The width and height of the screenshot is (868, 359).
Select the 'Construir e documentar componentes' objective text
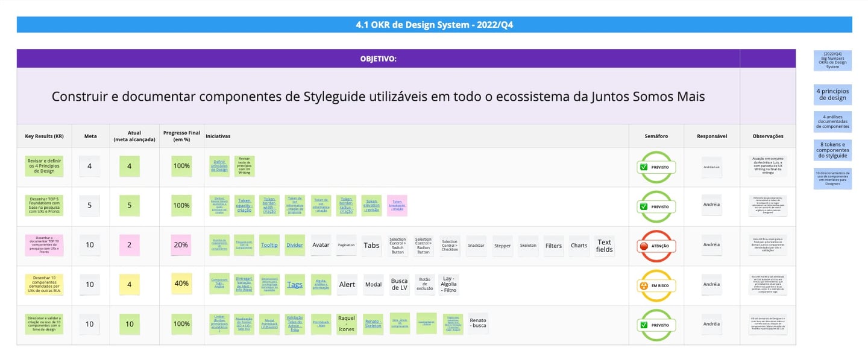click(378, 97)
